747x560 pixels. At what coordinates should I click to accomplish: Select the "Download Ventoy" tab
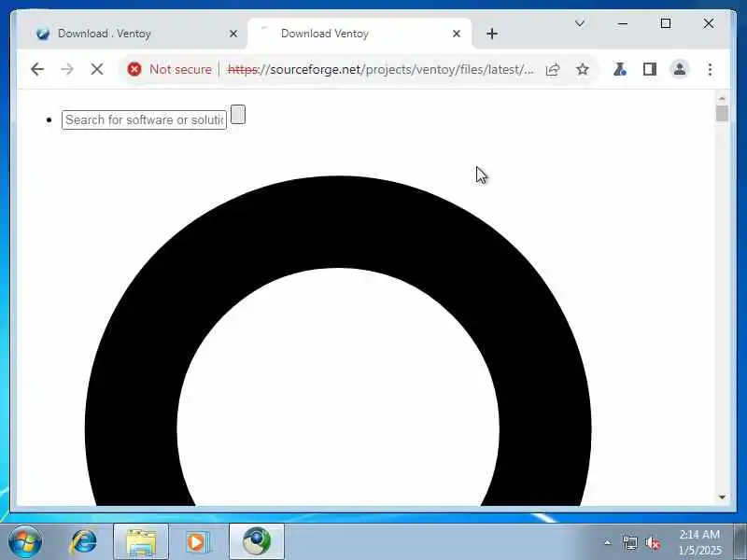[359, 34]
